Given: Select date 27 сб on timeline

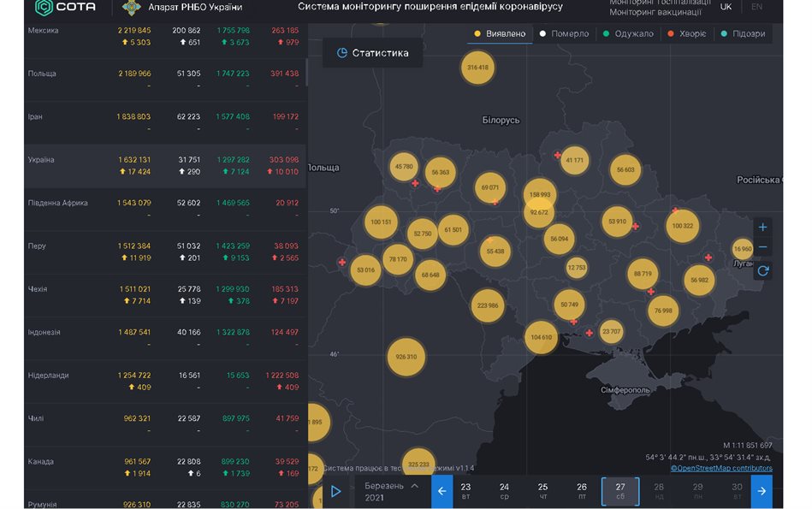Looking at the screenshot, I should [620, 491].
